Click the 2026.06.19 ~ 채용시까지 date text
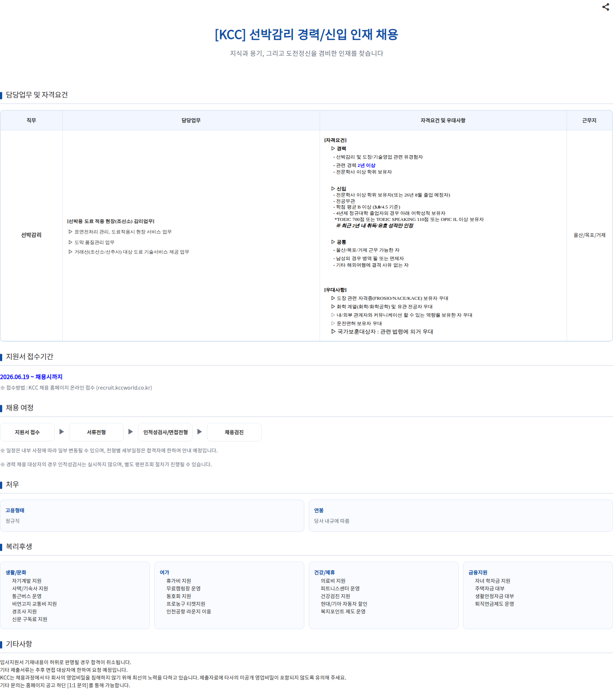 click(x=31, y=377)
